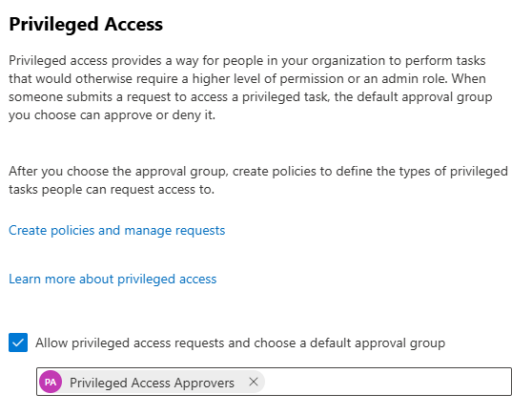This screenshot has width=532, height=415.
Task: Follow the link to manage requests
Action: (116, 231)
